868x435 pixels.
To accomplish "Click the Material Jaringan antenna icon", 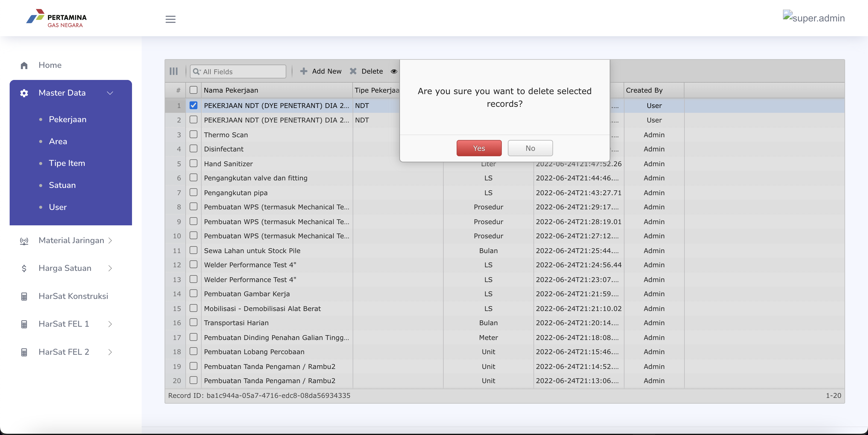I will 24,241.
